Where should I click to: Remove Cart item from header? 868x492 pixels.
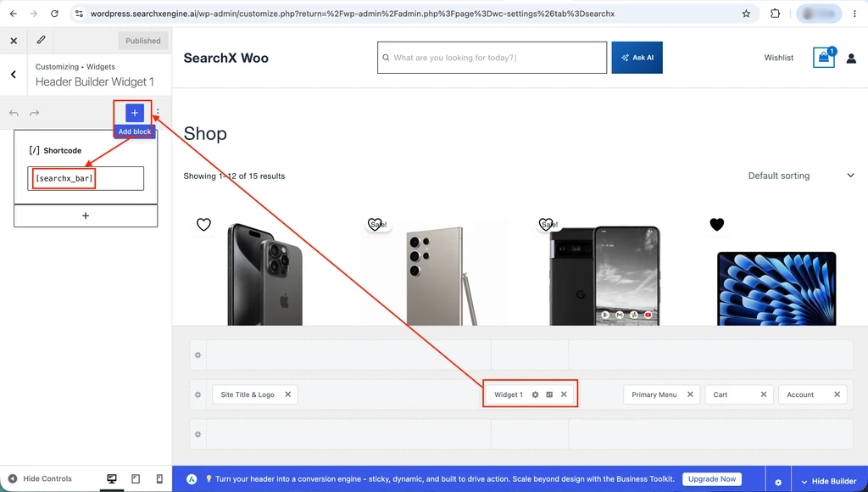764,394
